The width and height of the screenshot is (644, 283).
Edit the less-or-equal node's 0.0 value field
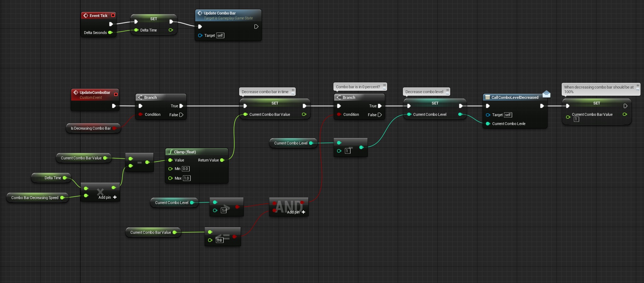tap(219, 240)
